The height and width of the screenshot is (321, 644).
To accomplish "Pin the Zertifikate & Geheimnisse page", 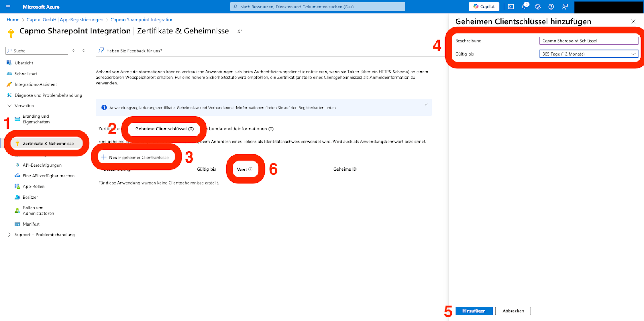I will [x=239, y=31].
